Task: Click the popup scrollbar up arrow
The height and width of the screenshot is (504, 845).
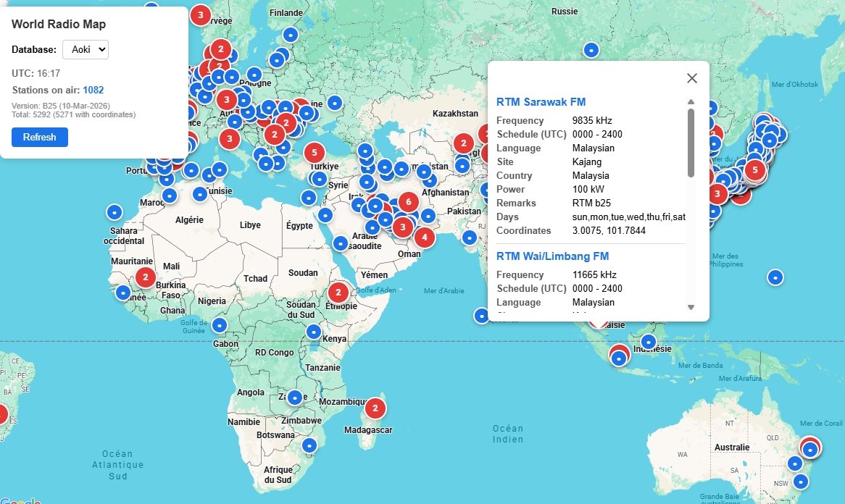Action: 691,102
